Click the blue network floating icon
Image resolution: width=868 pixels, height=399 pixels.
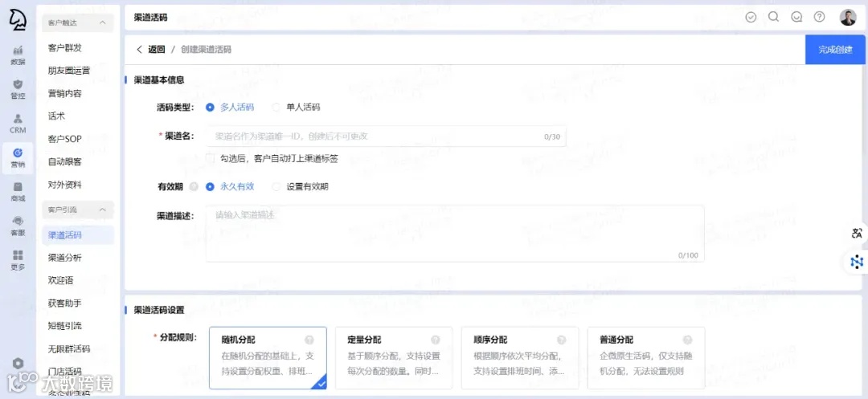coord(857,261)
